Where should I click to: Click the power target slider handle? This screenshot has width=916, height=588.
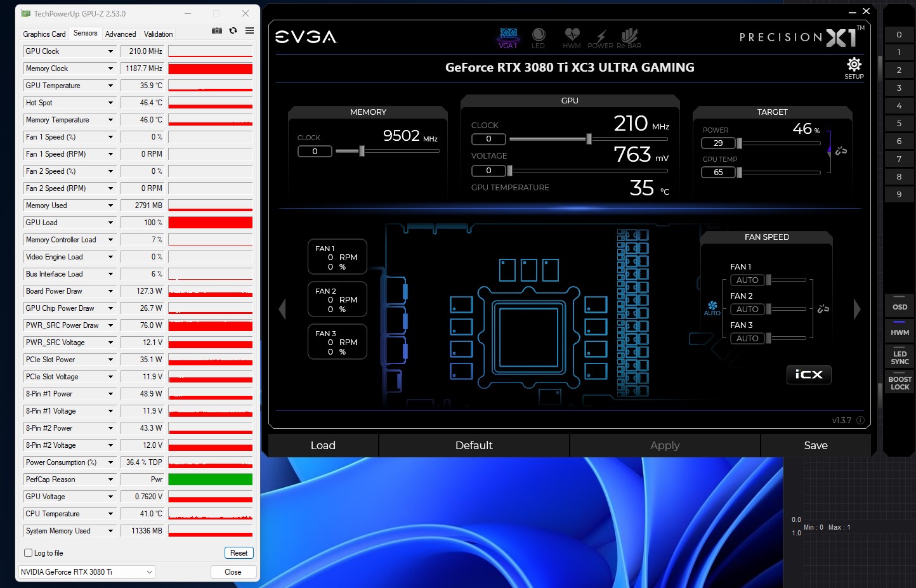739,143
